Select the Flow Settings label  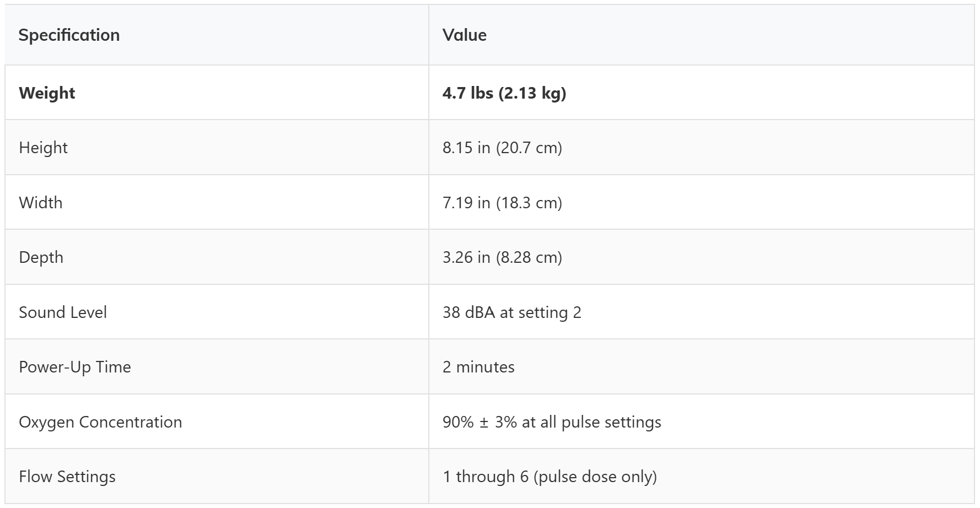(67, 477)
